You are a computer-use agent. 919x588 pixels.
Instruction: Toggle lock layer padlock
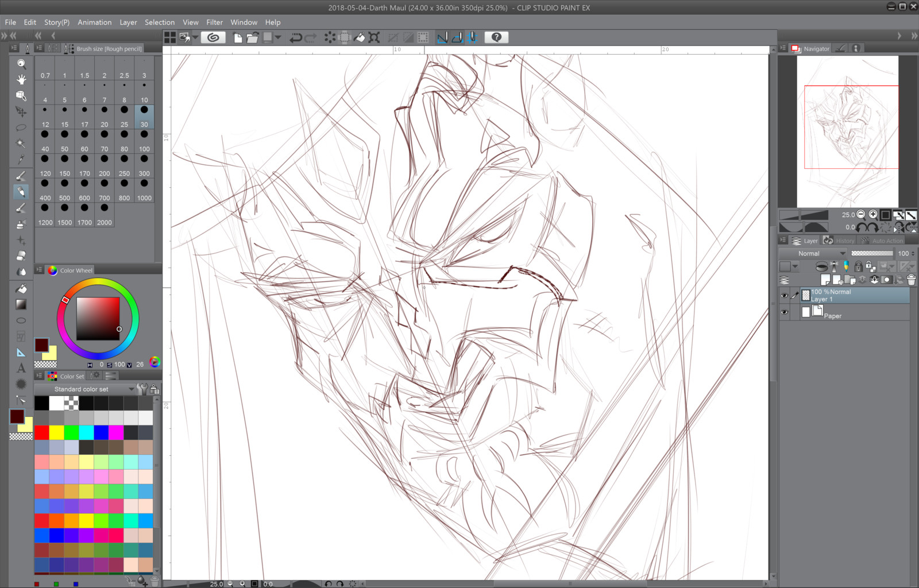point(858,266)
